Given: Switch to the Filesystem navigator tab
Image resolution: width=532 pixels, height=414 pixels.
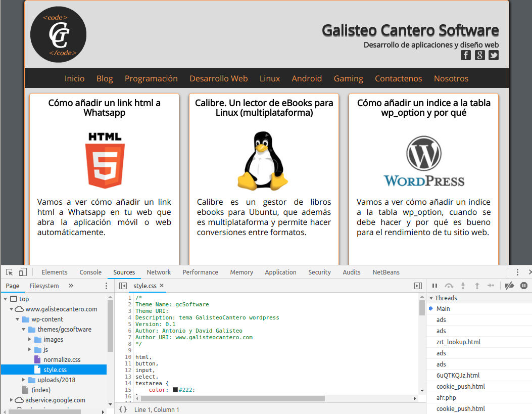Looking at the screenshot, I should (x=44, y=286).
